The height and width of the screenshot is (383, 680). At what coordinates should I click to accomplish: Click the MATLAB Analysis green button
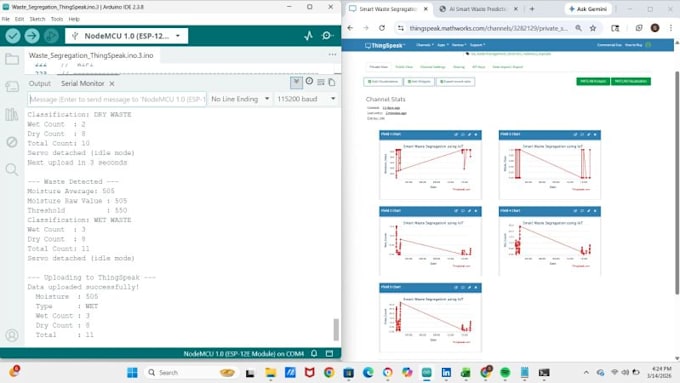pyautogui.click(x=593, y=81)
